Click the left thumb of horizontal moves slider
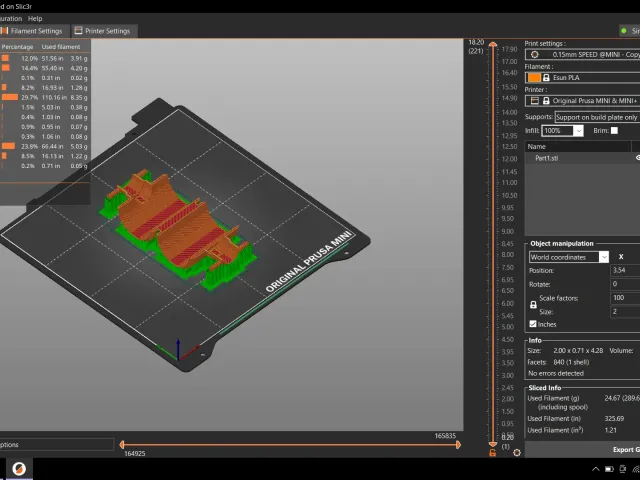Screen dimensions: 640x480 pyautogui.click(x=122, y=445)
